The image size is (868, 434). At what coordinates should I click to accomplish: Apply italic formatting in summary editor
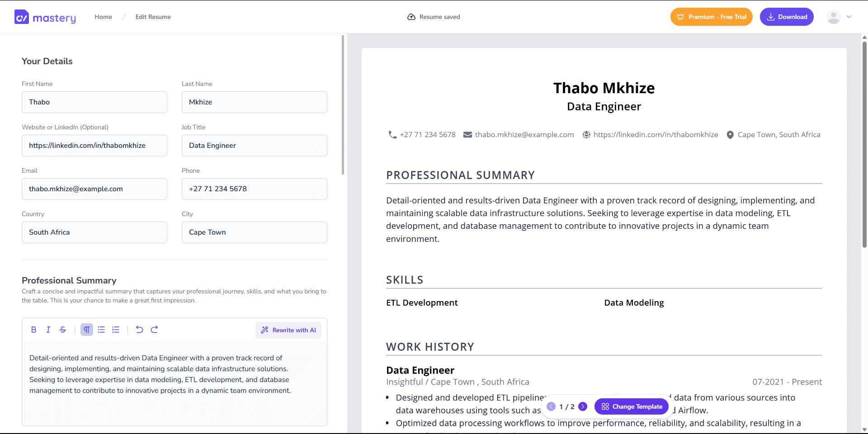coord(48,330)
